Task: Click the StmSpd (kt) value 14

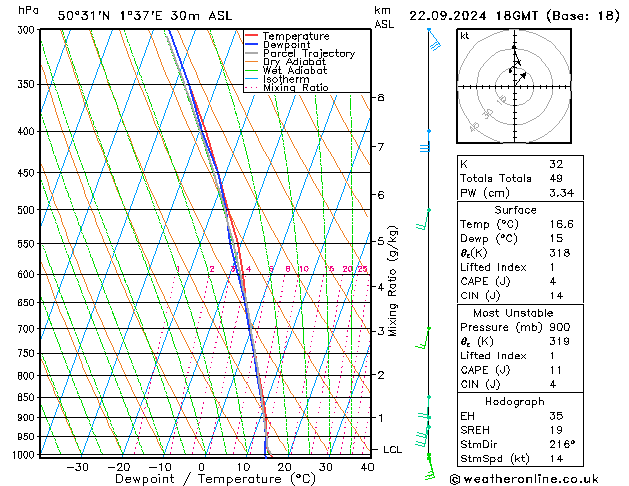Action: pos(556,459)
